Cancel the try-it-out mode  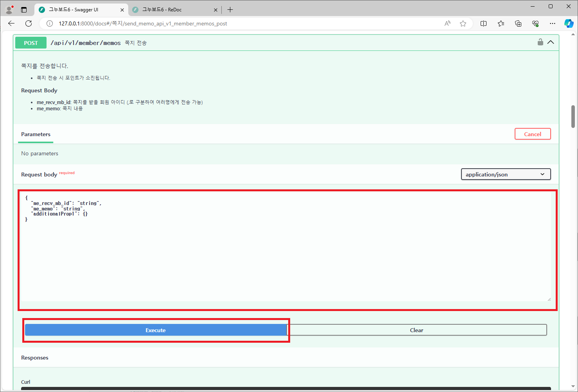532,134
